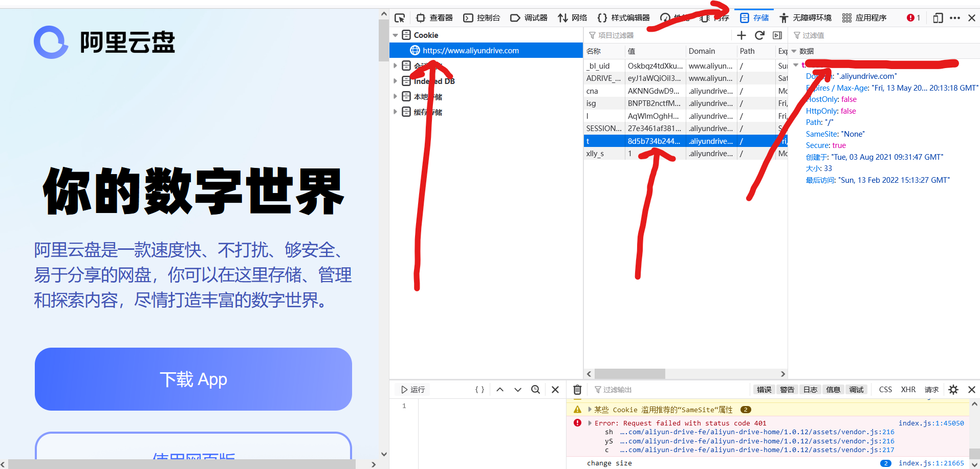
Task: Click the red error icon in console
Action: click(x=577, y=423)
